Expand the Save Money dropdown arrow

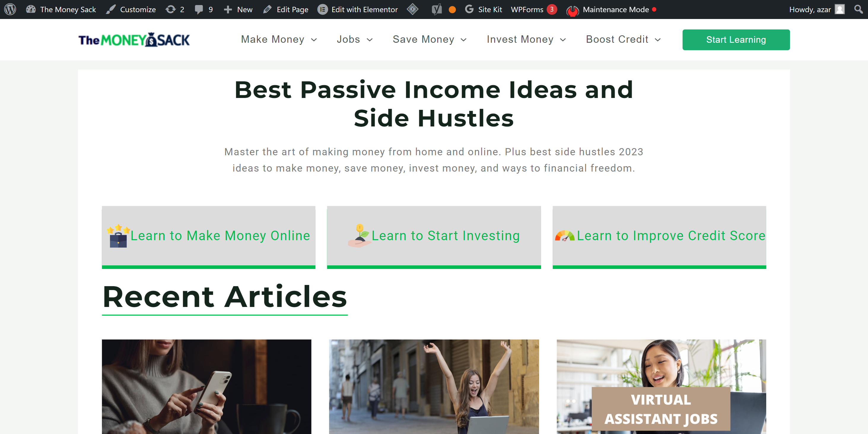463,40
